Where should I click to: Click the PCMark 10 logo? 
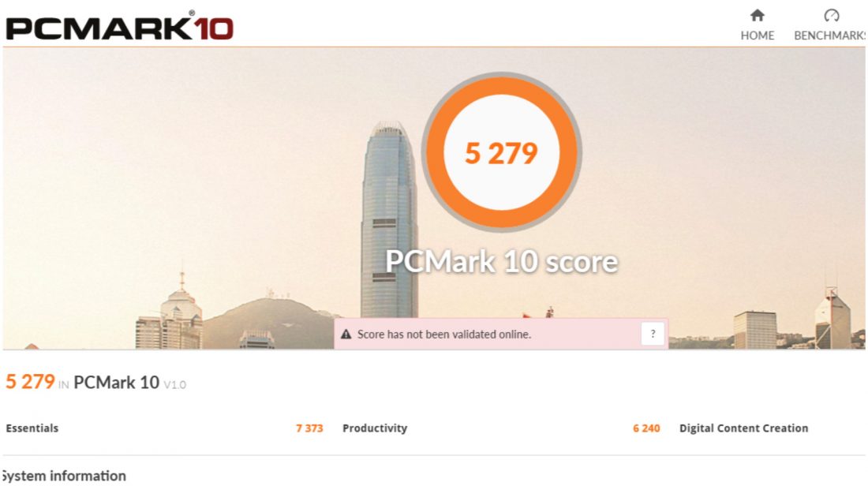point(120,26)
